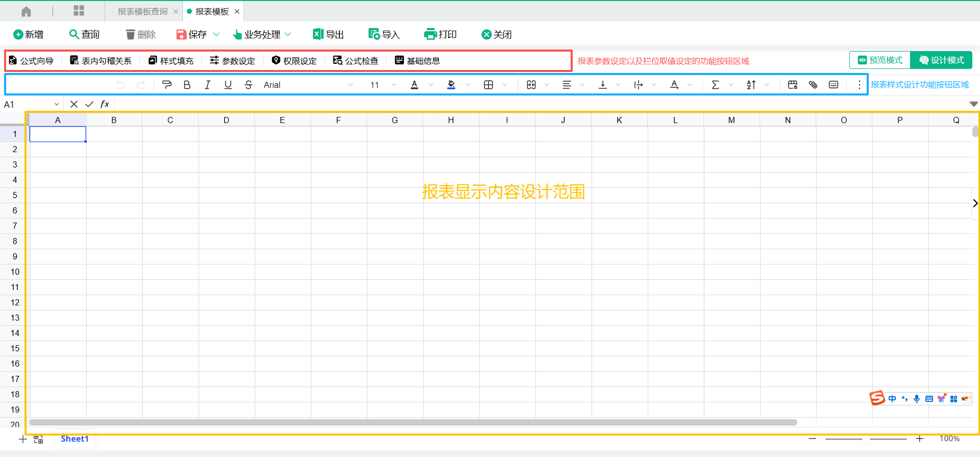Switch to 预览模式 preview mode
The width and height of the screenshot is (980, 457).
880,60
